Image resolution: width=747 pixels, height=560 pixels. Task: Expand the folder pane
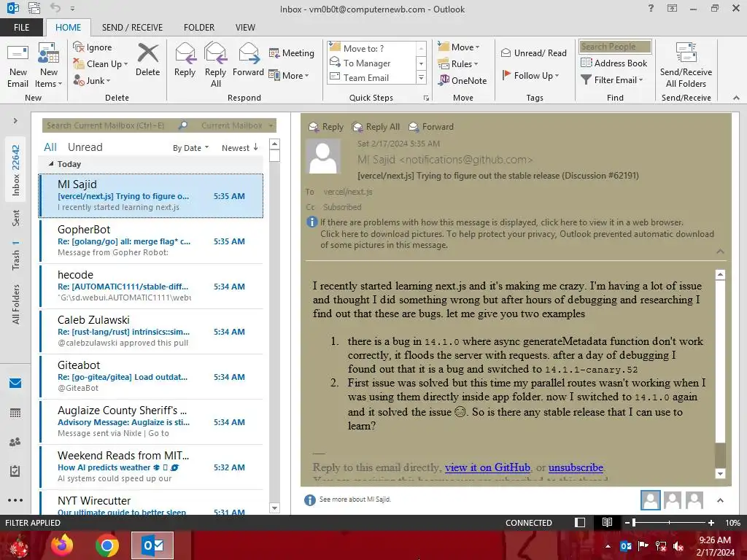[x=15, y=120]
